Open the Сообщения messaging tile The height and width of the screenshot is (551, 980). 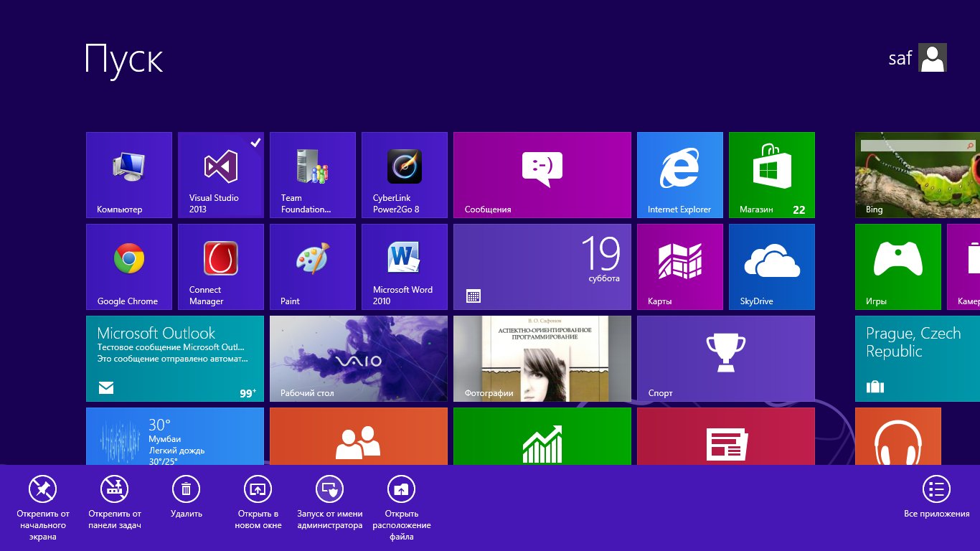(x=542, y=175)
